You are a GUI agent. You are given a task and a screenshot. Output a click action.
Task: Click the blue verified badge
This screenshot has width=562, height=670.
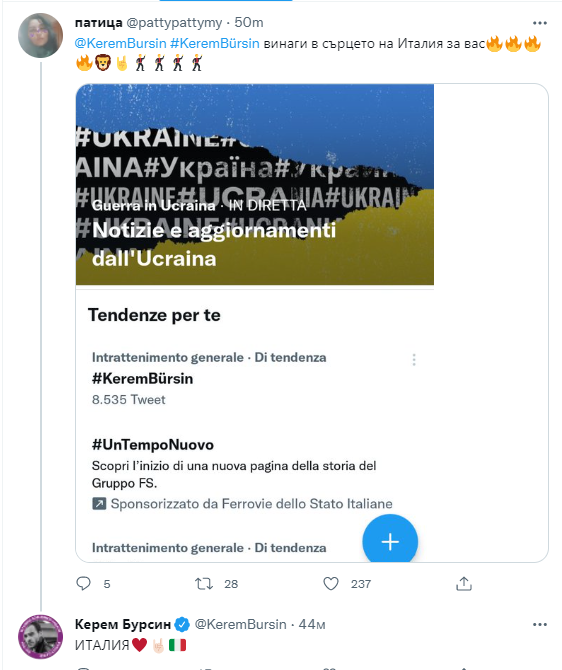click(x=182, y=624)
